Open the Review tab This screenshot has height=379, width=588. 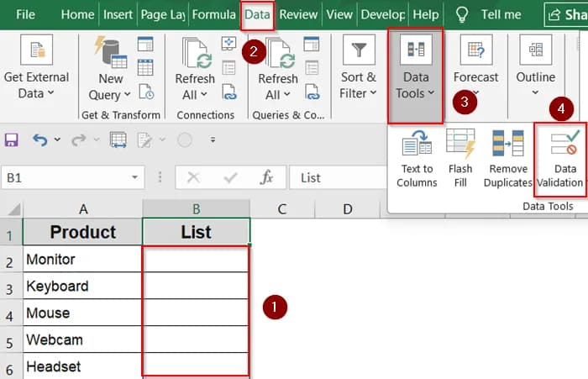coord(298,14)
